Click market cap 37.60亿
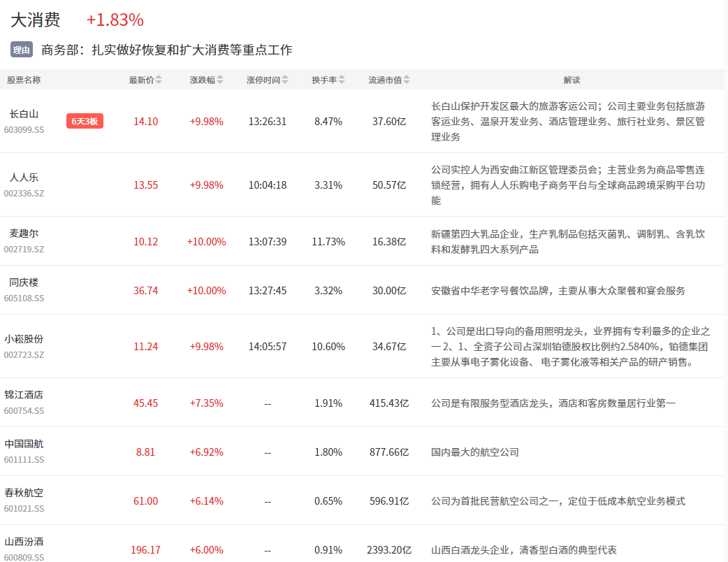728x562 pixels. (x=389, y=122)
